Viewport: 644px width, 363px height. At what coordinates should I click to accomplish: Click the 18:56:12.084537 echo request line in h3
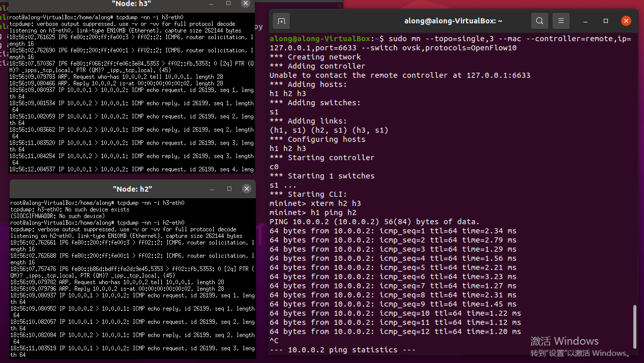pyautogui.click(x=131, y=169)
